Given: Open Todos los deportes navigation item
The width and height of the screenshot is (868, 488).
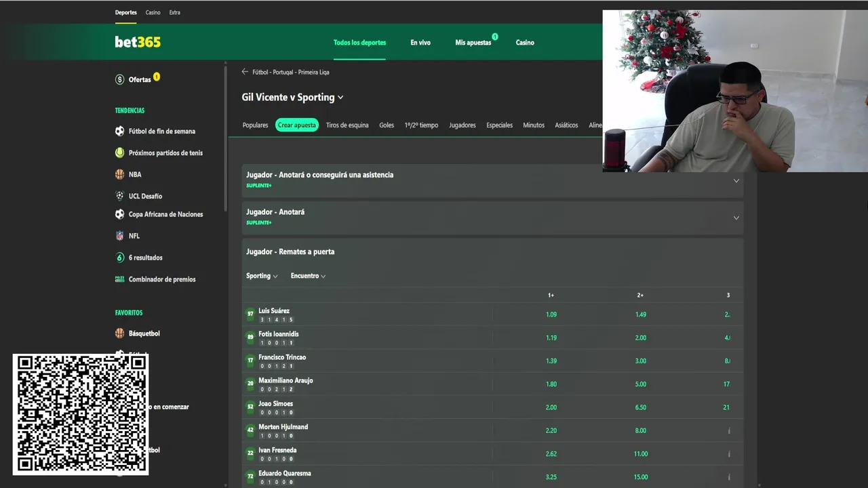Looking at the screenshot, I should coord(359,43).
